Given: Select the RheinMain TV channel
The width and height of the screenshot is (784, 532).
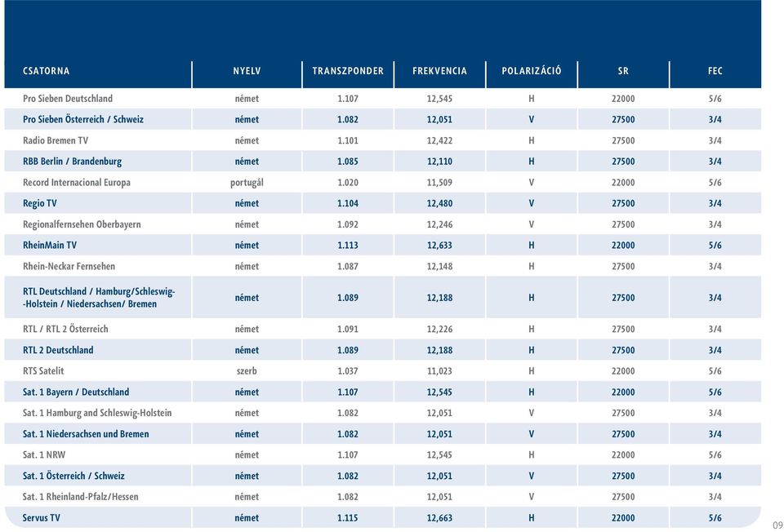Looking at the screenshot, I should point(50,246).
